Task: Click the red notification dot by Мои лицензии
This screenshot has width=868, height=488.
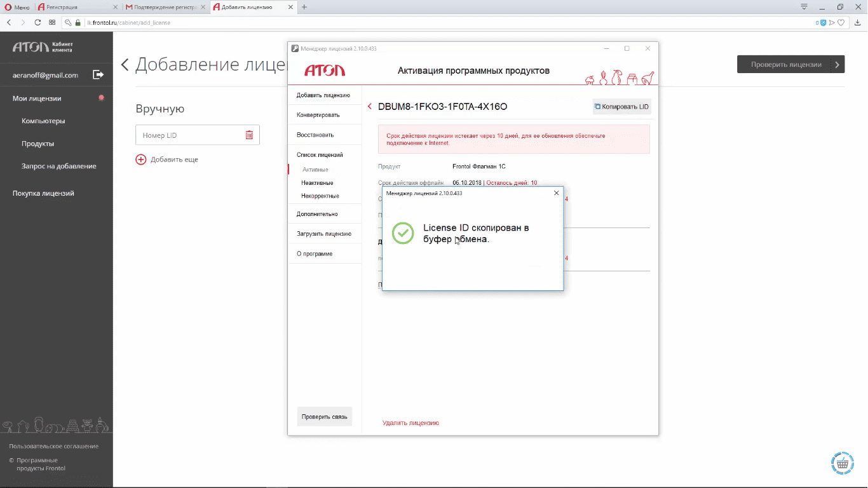Action: click(101, 98)
